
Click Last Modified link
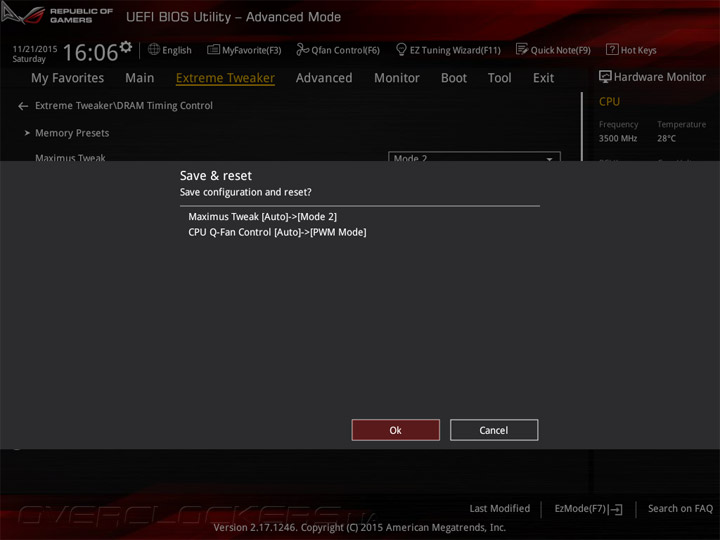pos(500,508)
